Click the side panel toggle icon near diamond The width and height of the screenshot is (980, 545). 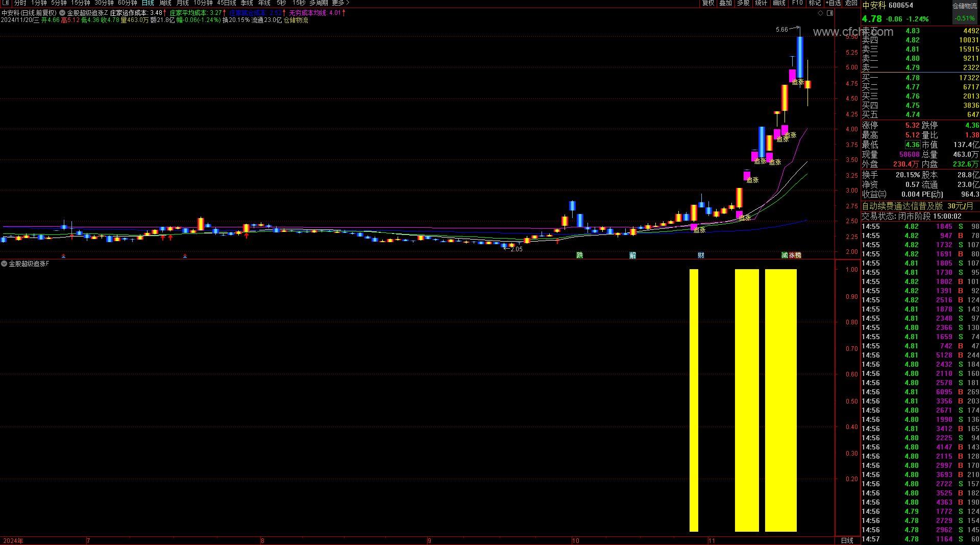tap(830, 13)
